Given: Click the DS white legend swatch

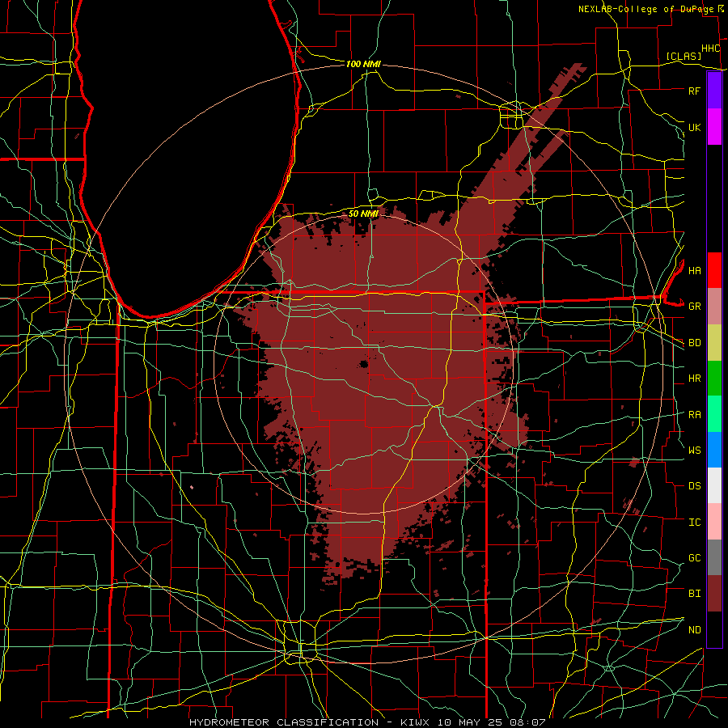Looking at the screenshot, I should click(714, 485).
